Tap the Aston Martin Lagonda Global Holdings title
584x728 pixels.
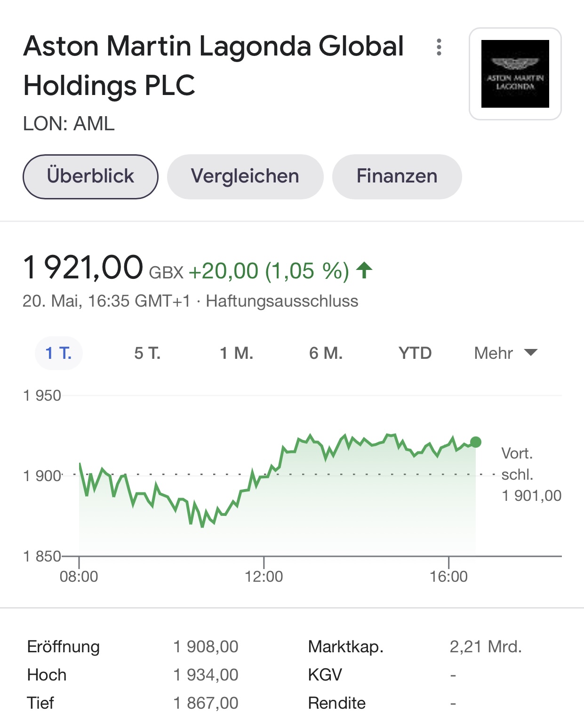(x=213, y=66)
